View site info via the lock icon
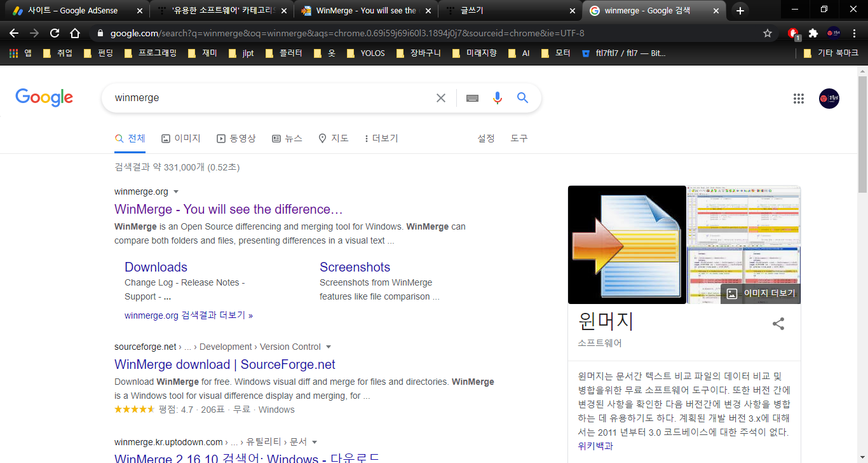This screenshot has width=868, height=463. click(x=100, y=33)
